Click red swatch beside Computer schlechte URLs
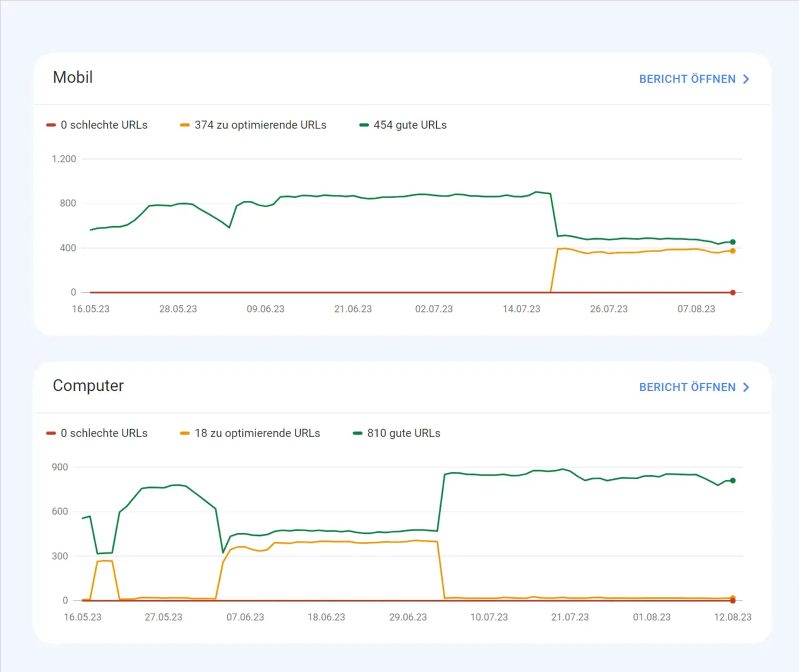 click(x=51, y=433)
